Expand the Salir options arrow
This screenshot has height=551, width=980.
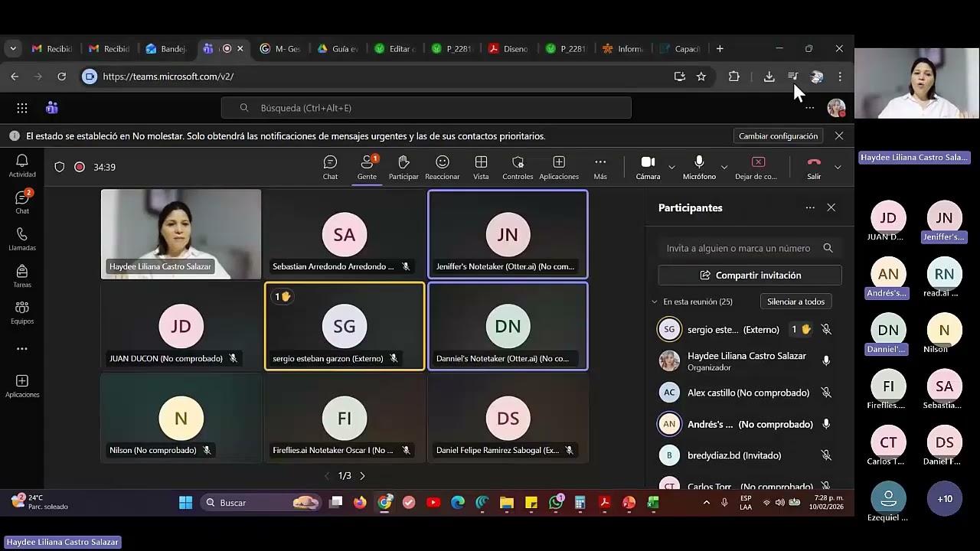(838, 167)
